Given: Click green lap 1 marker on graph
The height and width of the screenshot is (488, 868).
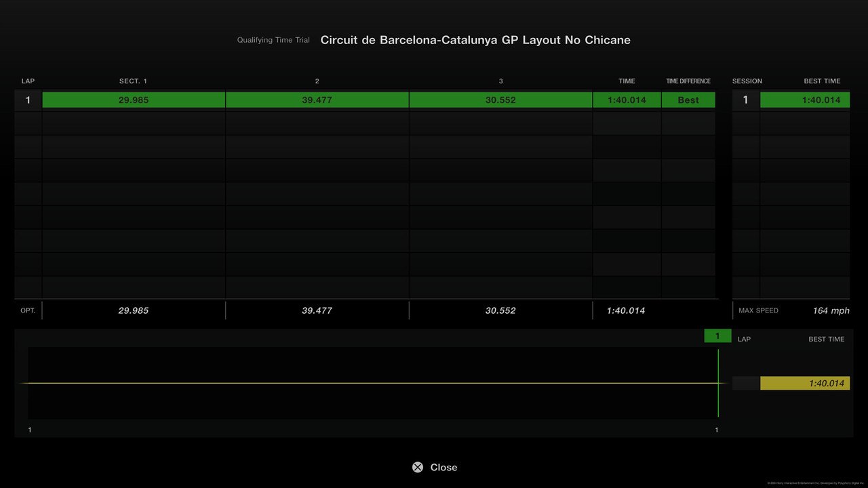Looking at the screenshot, I should point(717,336).
